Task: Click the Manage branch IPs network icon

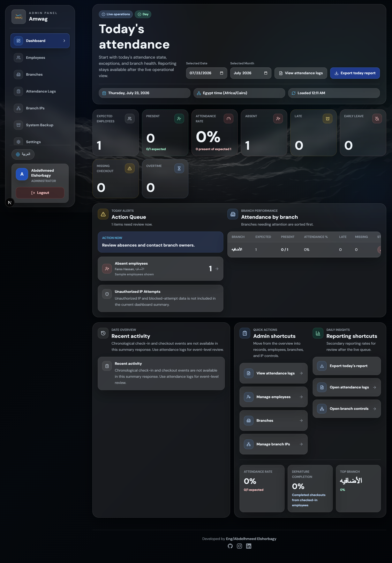Action: tap(249, 444)
